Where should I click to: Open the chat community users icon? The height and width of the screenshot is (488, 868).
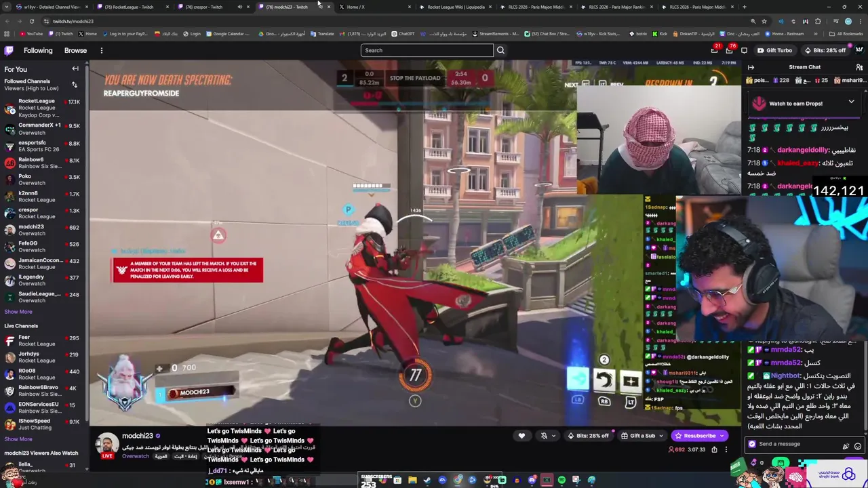[x=859, y=67]
